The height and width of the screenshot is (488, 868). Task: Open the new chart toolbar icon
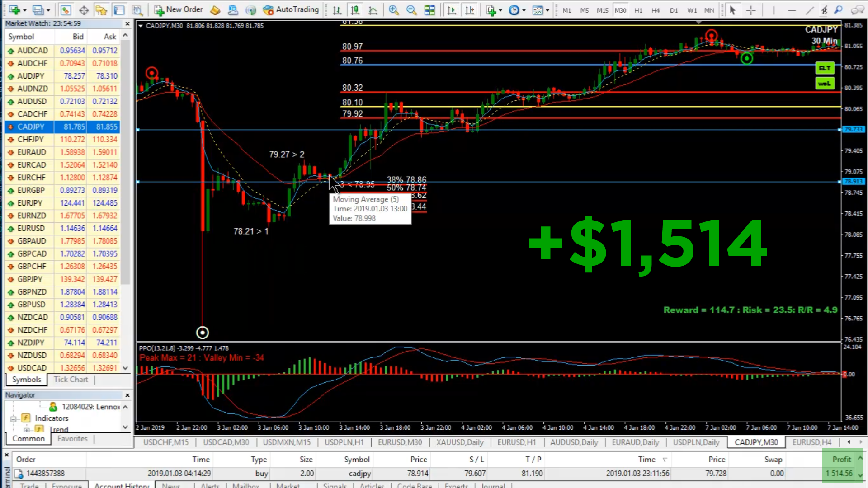pos(14,10)
